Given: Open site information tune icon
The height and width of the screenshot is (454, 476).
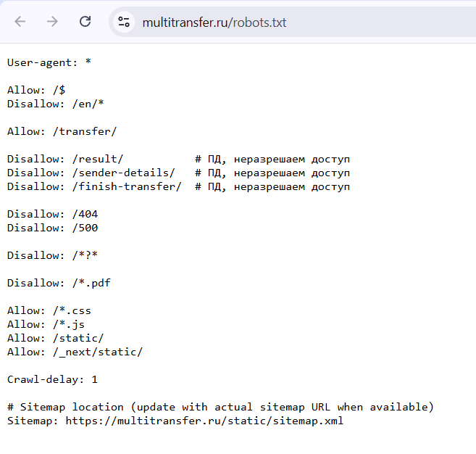Looking at the screenshot, I should (x=124, y=22).
